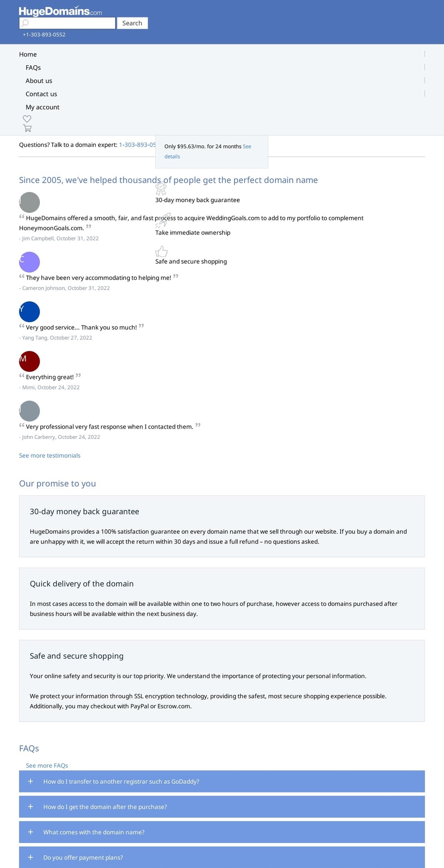This screenshot has width=444, height=868.
Task: Click Mimi's dark red avatar circle
Action: (30, 361)
